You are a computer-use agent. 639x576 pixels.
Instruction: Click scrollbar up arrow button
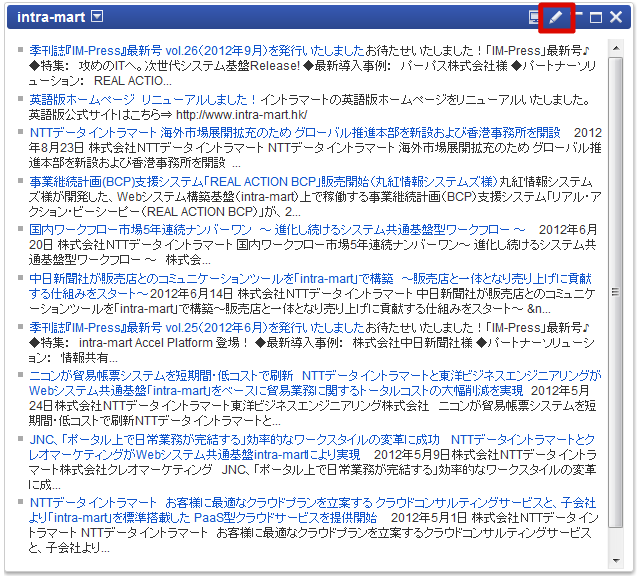click(x=616, y=49)
